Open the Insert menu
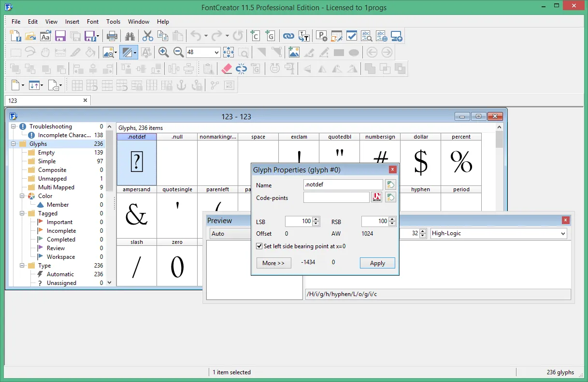 72,22
